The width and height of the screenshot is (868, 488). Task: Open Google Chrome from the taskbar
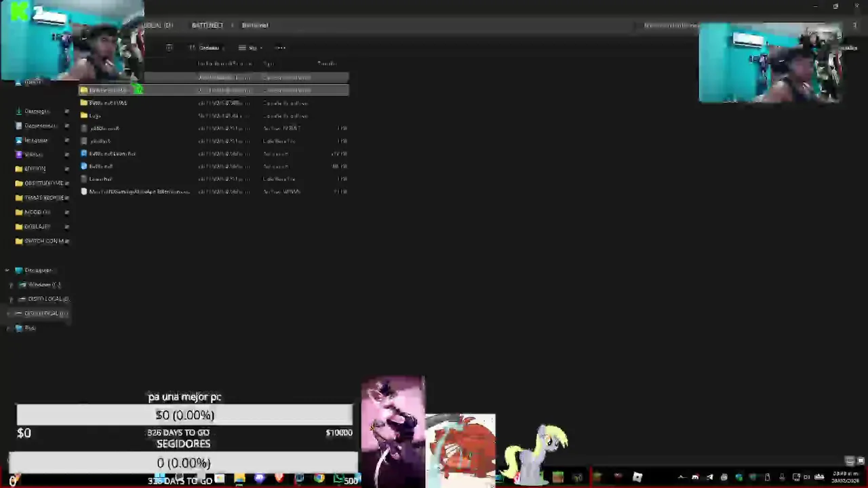click(x=319, y=479)
